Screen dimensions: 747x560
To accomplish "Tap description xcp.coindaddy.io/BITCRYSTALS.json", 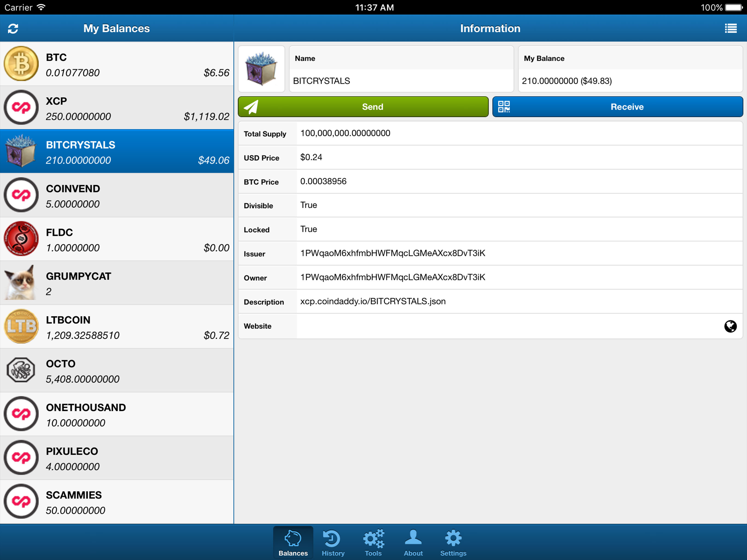I will 373,301.
